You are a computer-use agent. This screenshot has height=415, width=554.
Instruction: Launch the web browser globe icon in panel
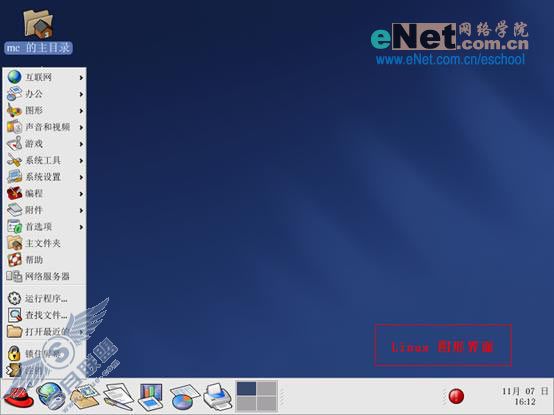click(x=51, y=396)
